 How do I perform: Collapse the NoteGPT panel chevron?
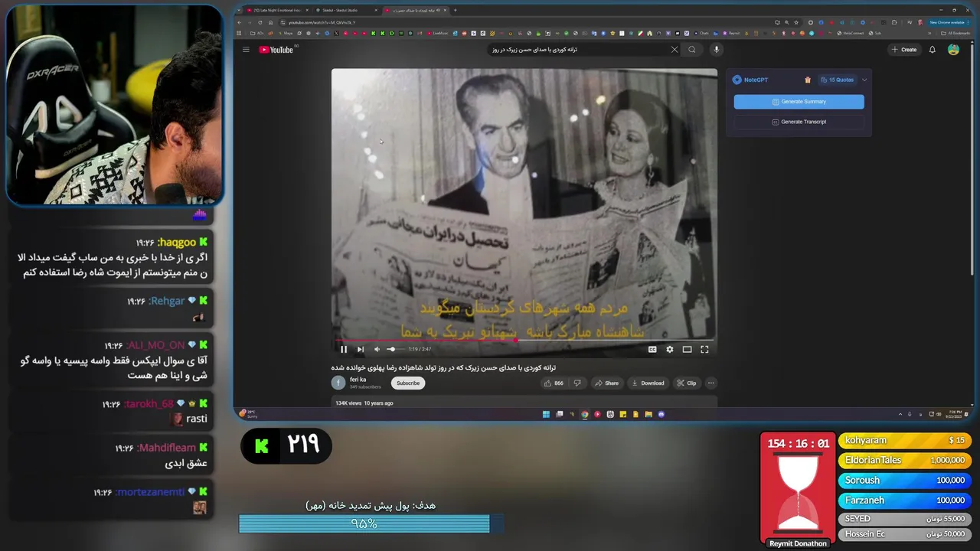click(x=864, y=80)
